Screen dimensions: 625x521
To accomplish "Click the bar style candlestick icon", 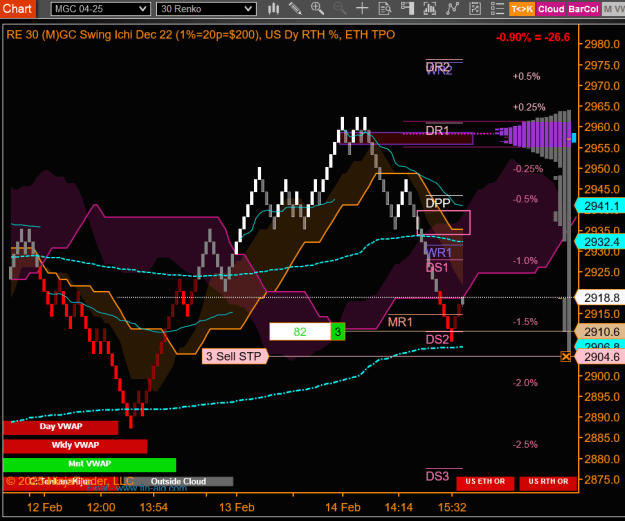I will tap(273, 8).
